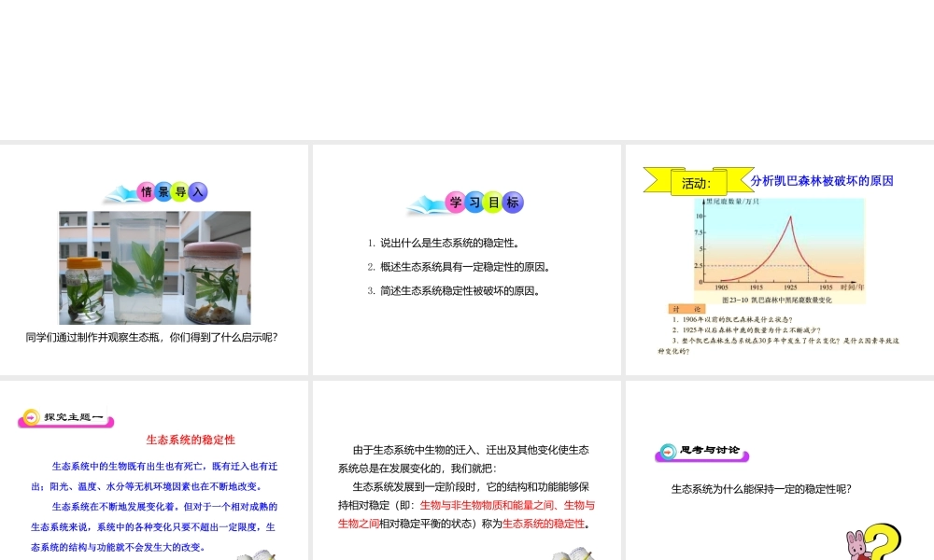Select objective 3 简述生态系统稳定性被破坏的原因

coord(454,291)
